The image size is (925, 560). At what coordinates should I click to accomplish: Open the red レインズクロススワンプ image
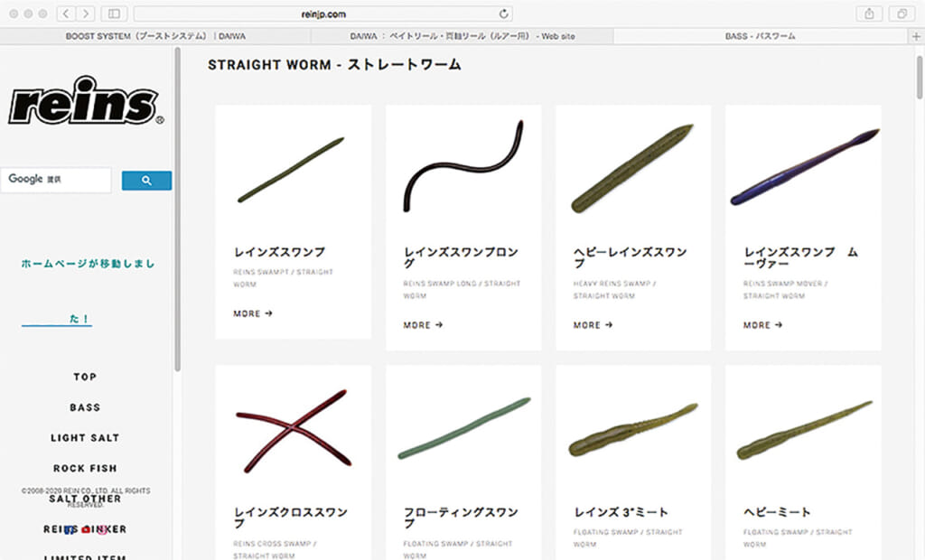(x=294, y=431)
